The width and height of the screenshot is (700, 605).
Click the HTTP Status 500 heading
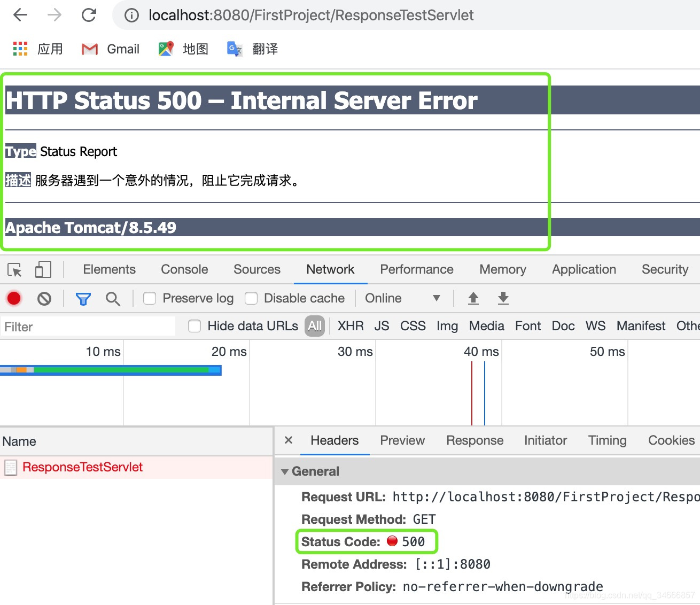242,100
